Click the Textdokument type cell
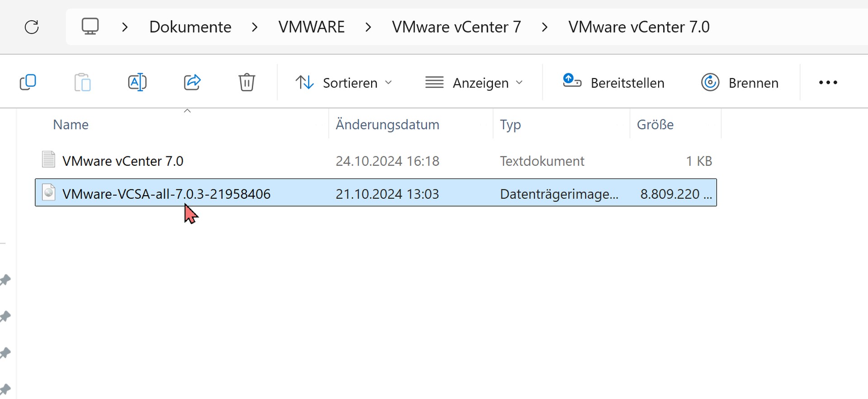 click(542, 161)
